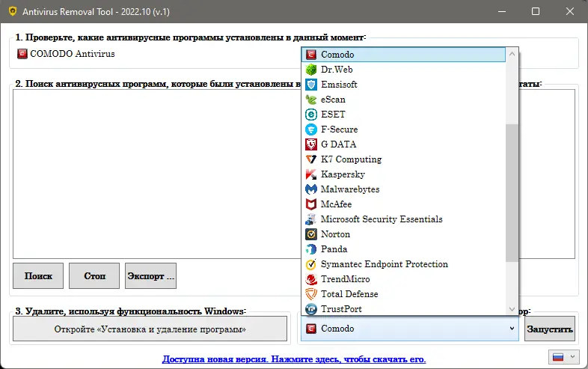Click the green Dr.Web spider icon

[311, 70]
